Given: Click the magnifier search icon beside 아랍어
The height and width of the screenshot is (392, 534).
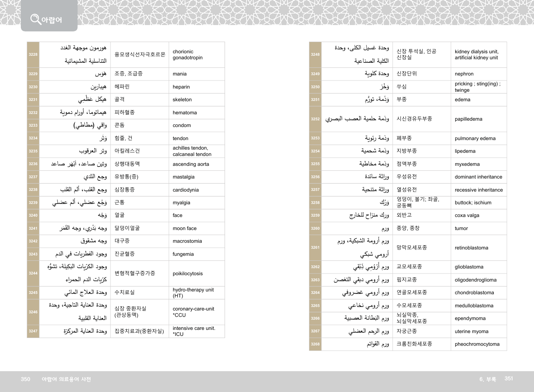Looking at the screenshot, I should point(35,19).
